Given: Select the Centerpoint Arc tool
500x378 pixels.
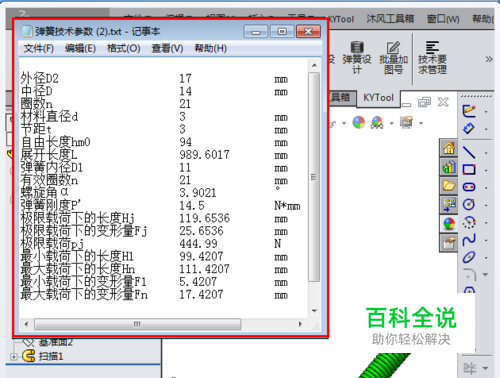Looking at the screenshot, I should pyautogui.click(x=469, y=222).
